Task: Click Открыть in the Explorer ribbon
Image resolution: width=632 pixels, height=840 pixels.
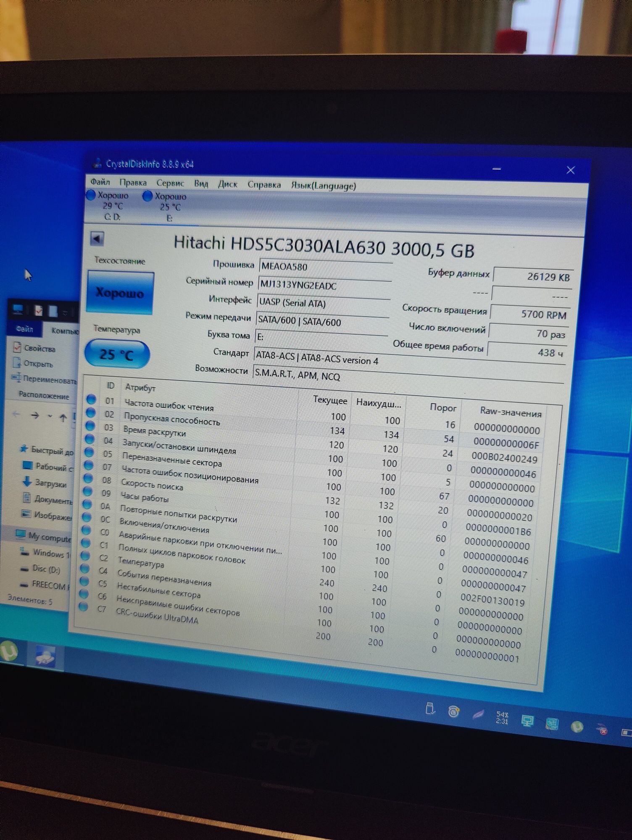Action: (x=33, y=363)
